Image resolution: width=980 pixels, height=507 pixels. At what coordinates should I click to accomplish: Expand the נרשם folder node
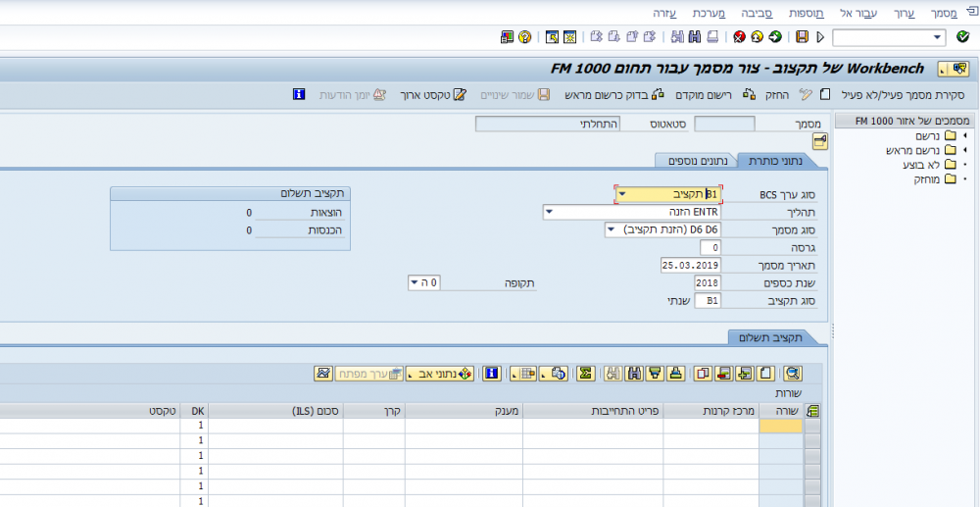tap(965, 135)
